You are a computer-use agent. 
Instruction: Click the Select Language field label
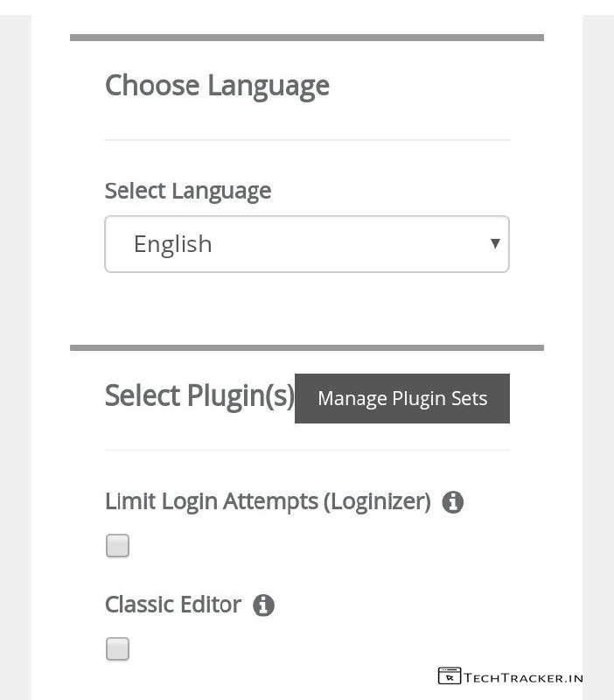click(188, 191)
